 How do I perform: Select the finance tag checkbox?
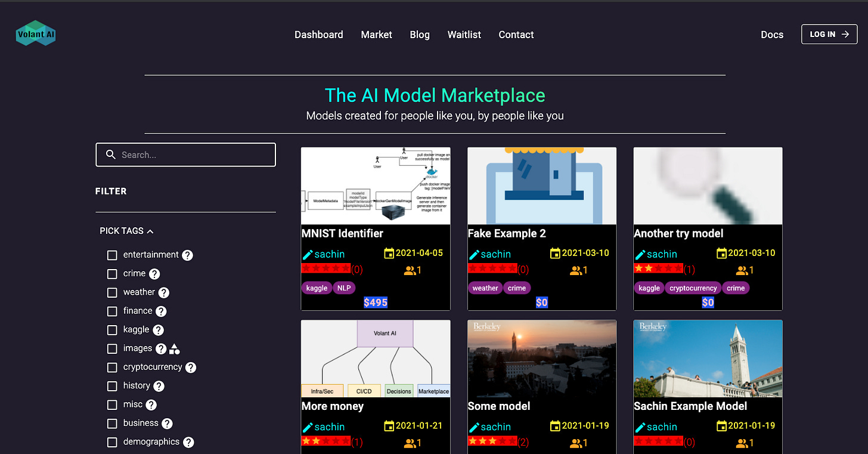(x=112, y=311)
